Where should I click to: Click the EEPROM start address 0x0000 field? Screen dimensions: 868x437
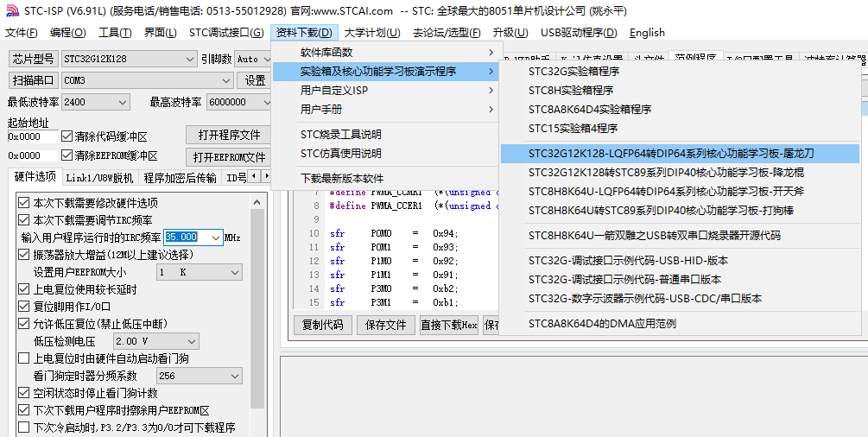(33, 155)
